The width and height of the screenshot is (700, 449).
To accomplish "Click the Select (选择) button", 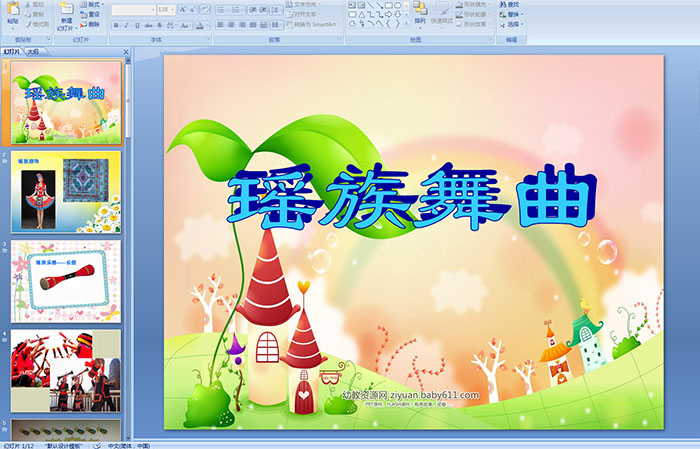I will (x=511, y=24).
